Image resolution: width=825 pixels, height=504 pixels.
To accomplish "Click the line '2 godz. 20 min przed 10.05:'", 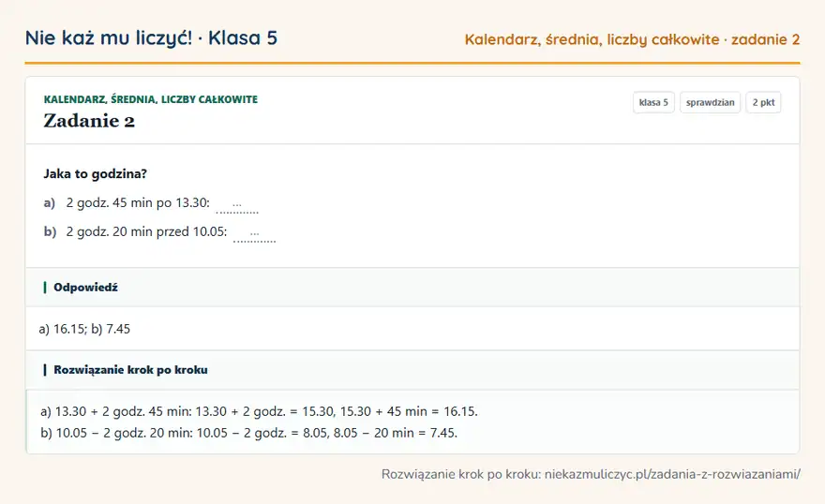I will [x=146, y=231].
